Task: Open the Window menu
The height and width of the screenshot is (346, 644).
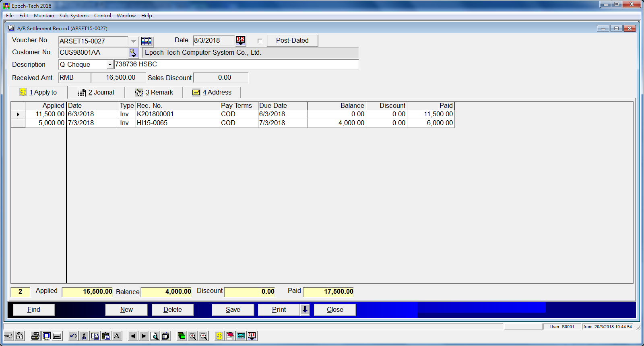Action: tap(126, 16)
